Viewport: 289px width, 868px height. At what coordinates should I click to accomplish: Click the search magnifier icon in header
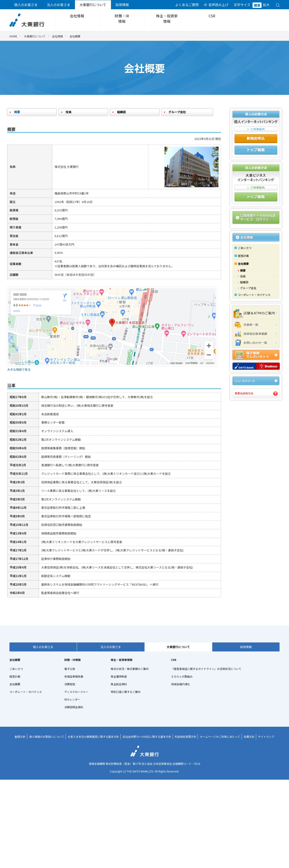278,5
